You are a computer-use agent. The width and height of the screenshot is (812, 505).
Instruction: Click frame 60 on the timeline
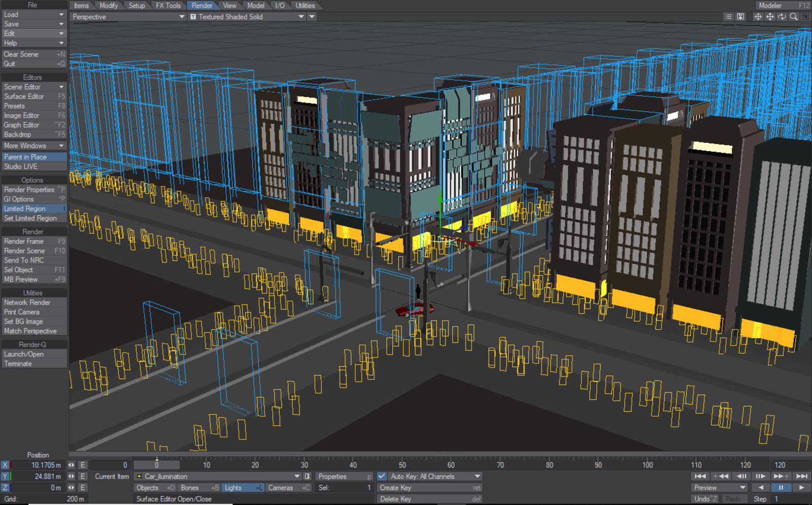click(451, 465)
